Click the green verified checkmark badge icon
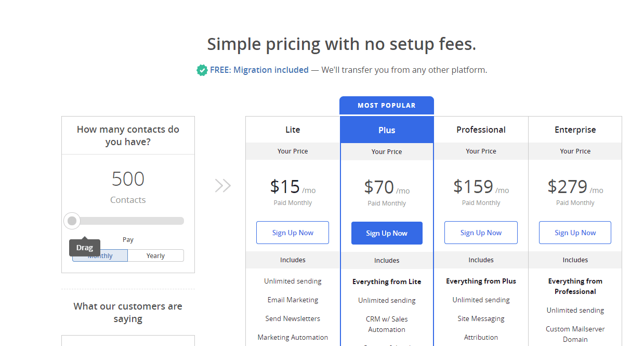This screenshot has width=644, height=346. coord(202,70)
